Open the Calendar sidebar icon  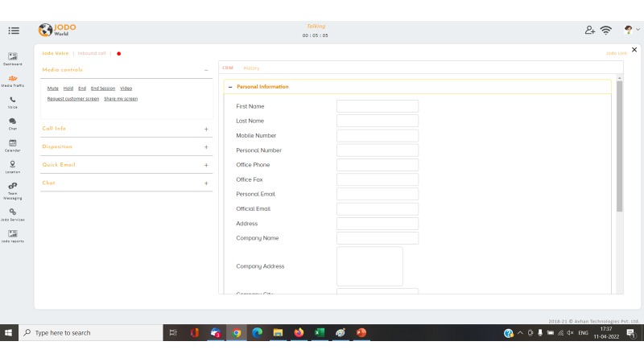coord(13,145)
